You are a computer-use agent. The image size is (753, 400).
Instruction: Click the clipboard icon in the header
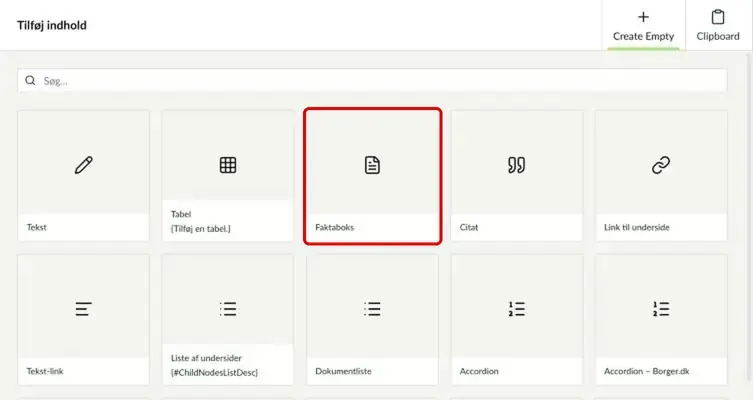tap(718, 17)
